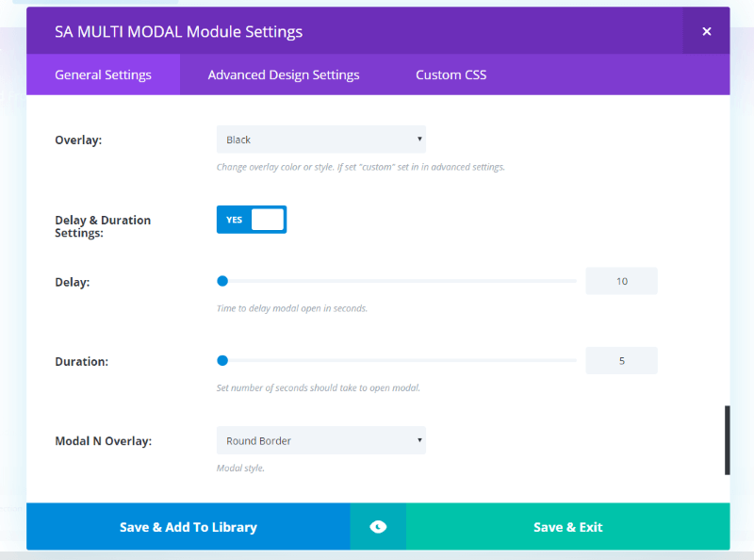The width and height of the screenshot is (754, 560).
Task: Click the Save & Exit button
Action: point(568,527)
